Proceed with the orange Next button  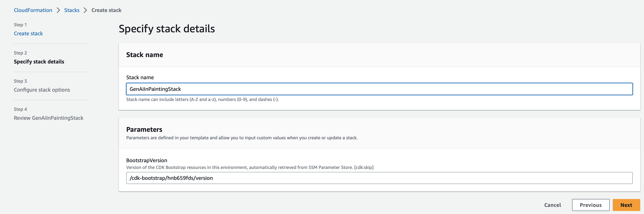coord(626,205)
